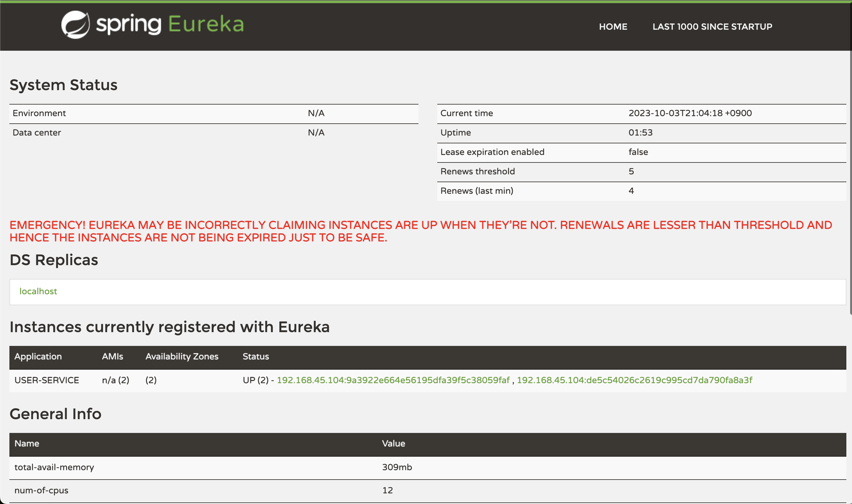Open instance link ending in 0fa8a3f
Image resolution: width=852 pixels, height=504 pixels.
point(634,380)
